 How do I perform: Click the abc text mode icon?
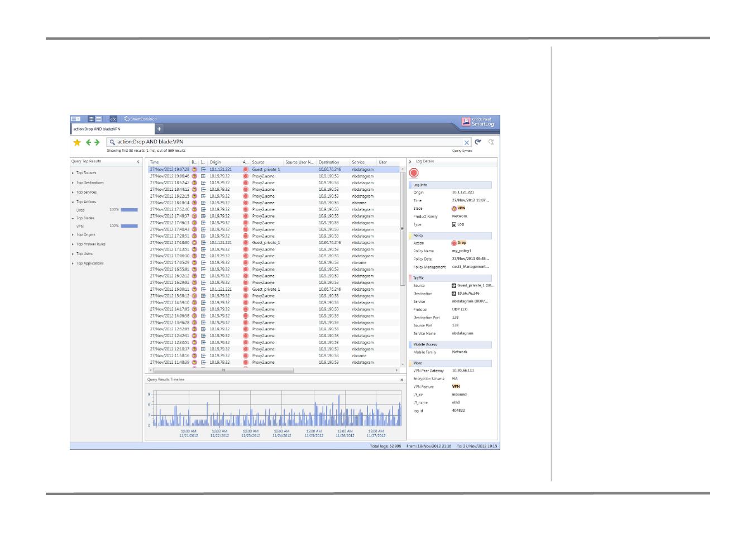[x=113, y=119]
